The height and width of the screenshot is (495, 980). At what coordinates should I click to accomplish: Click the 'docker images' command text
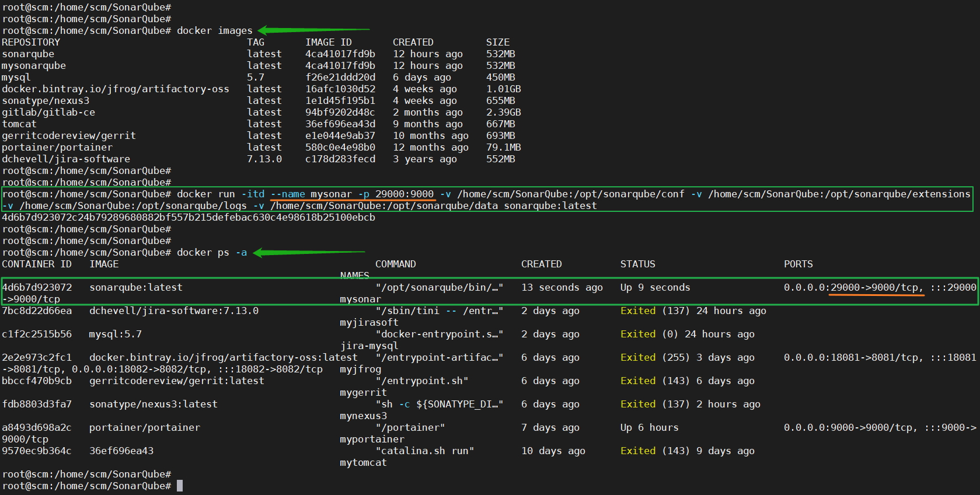(x=215, y=30)
